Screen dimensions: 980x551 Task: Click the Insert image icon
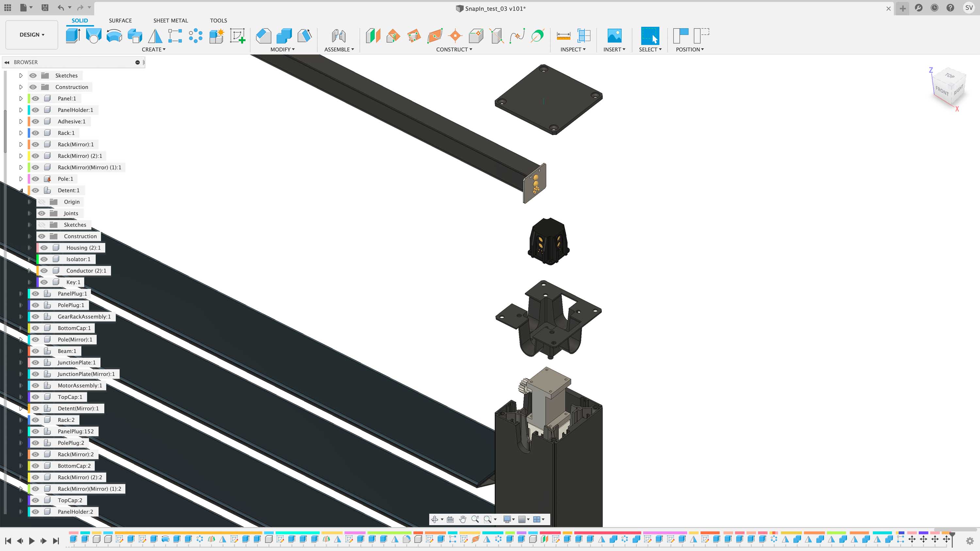(x=614, y=36)
